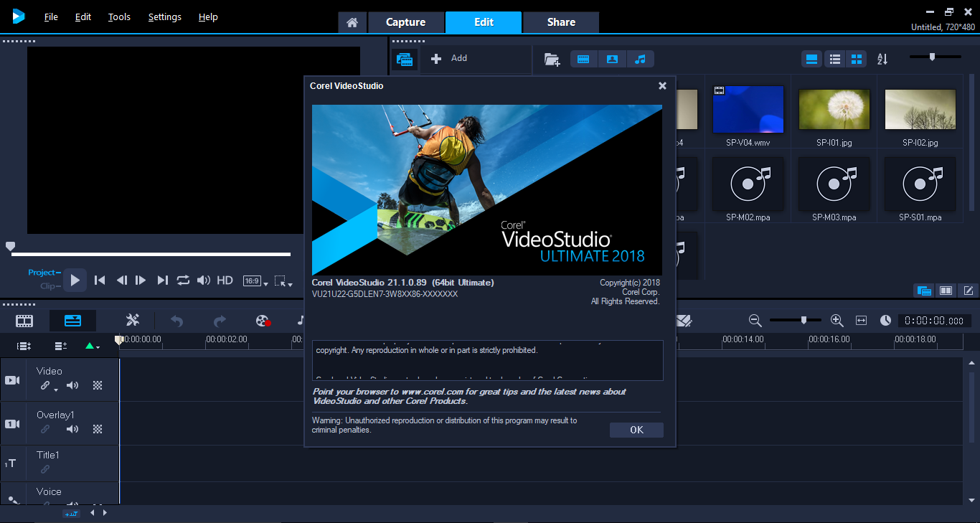
Task: Select the SP-M02.mpa audio clip
Action: (x=748, y=184)
